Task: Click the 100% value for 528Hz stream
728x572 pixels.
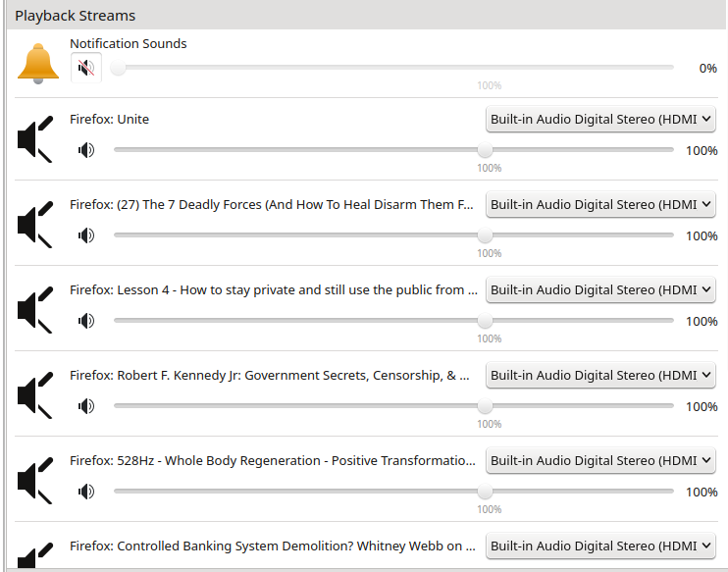Action: point(702,493)
